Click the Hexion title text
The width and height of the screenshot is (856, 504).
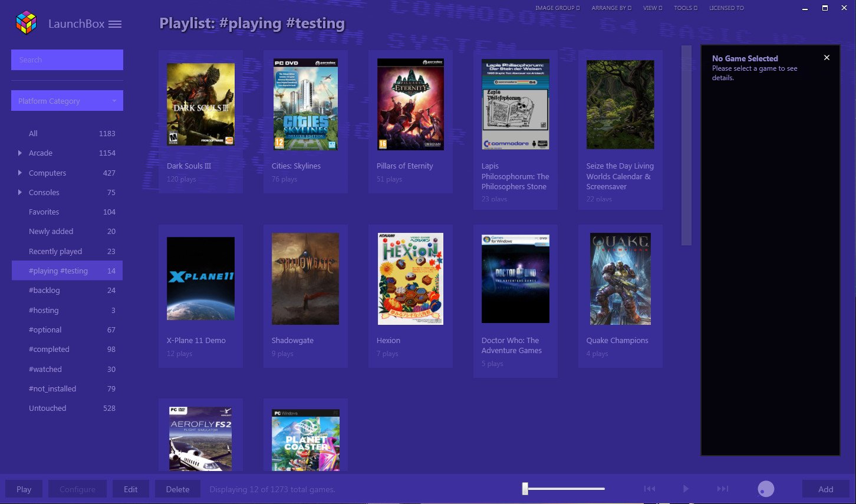pyautogui.click(x=389, y=341)
